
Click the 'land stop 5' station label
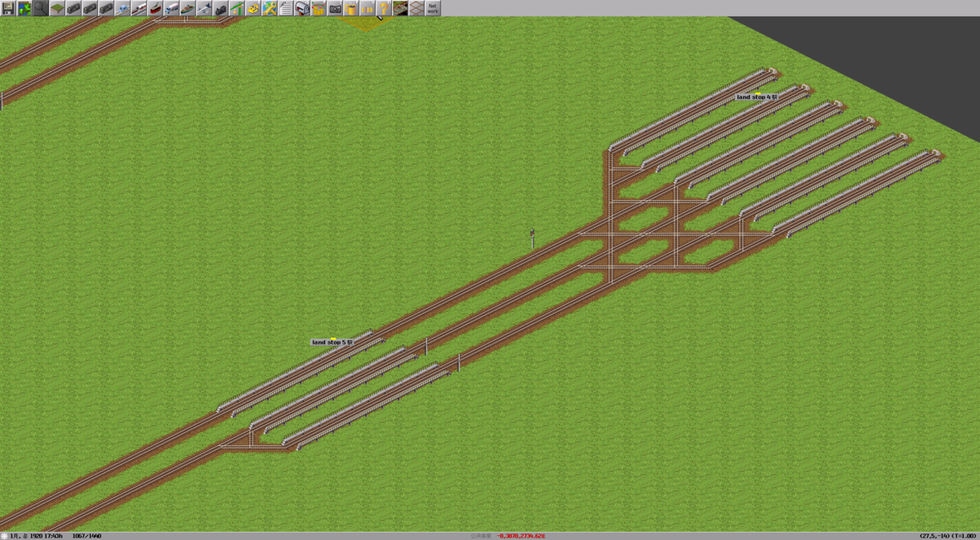point(332,342)
